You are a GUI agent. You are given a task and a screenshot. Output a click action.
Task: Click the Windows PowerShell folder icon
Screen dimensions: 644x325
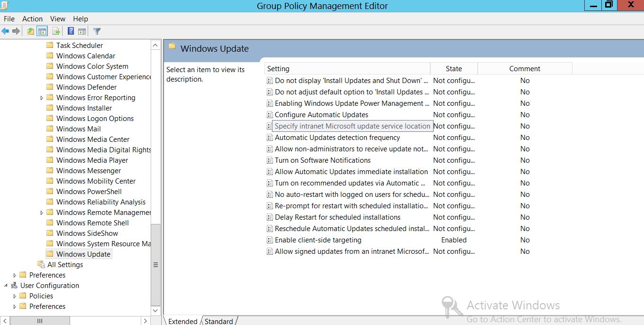[50, 191]
